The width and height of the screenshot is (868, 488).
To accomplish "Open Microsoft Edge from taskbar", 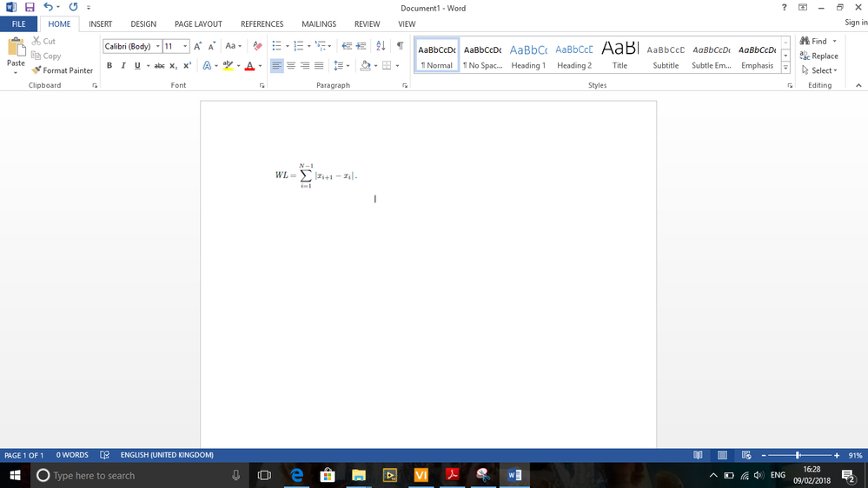I will click(x=296, y=475).
